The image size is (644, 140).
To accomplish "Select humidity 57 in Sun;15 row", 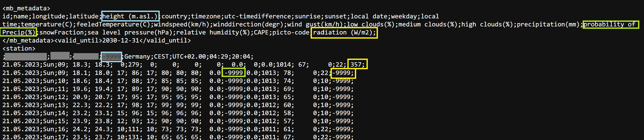I will [287, 121].
